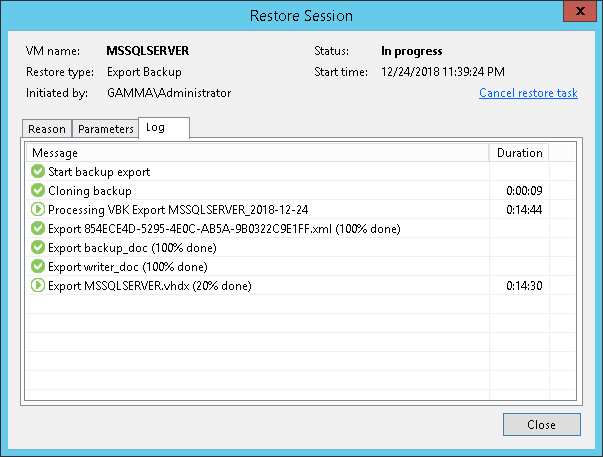Click the Duration column header

coord(519,153)
